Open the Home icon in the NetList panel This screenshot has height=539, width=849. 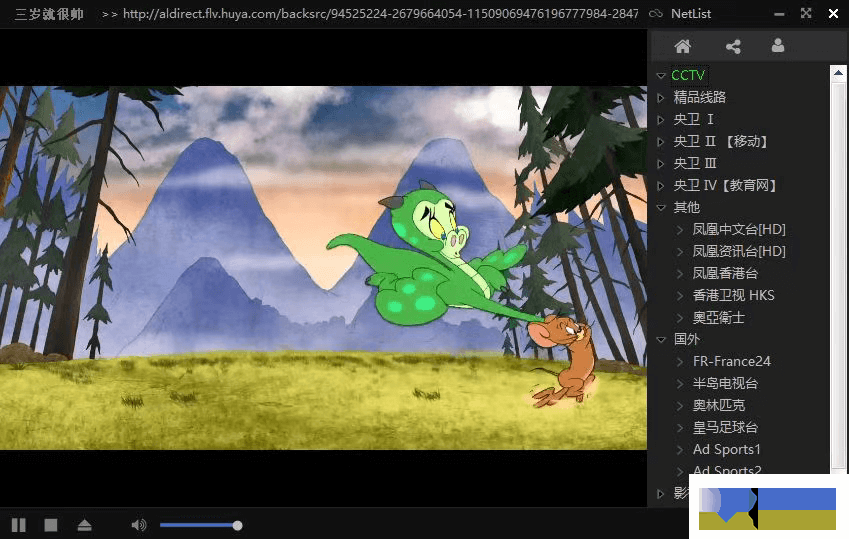(683, 47)
